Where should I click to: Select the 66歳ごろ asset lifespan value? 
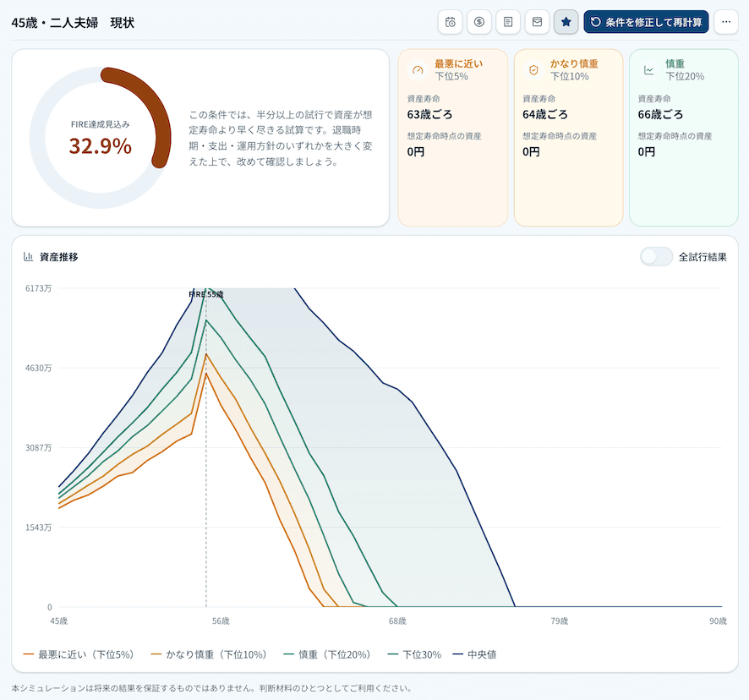(660, 115)
